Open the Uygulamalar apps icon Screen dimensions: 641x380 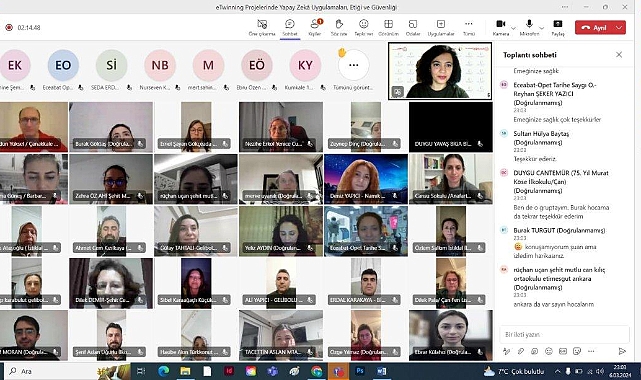click(441, 27)
